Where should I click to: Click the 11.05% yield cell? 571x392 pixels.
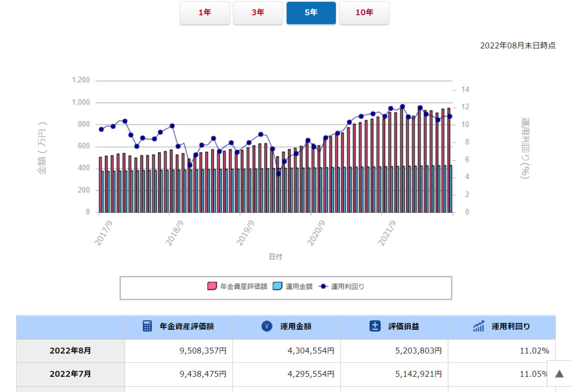click(502, 374)
